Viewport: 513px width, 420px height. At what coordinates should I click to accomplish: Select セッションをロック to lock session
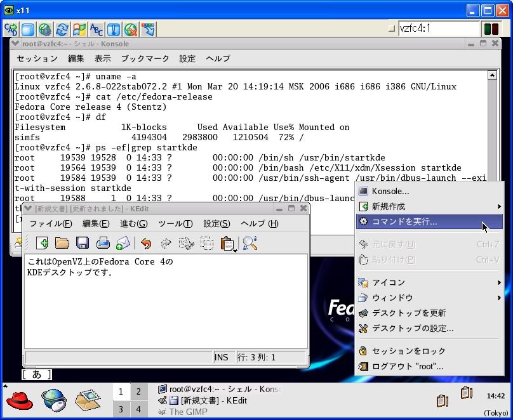429,351
